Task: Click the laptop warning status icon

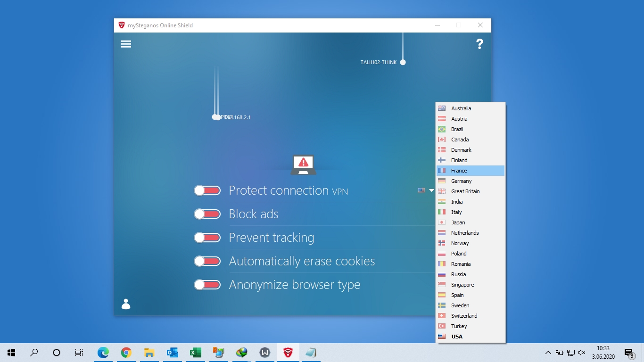Action: point(303,165)
